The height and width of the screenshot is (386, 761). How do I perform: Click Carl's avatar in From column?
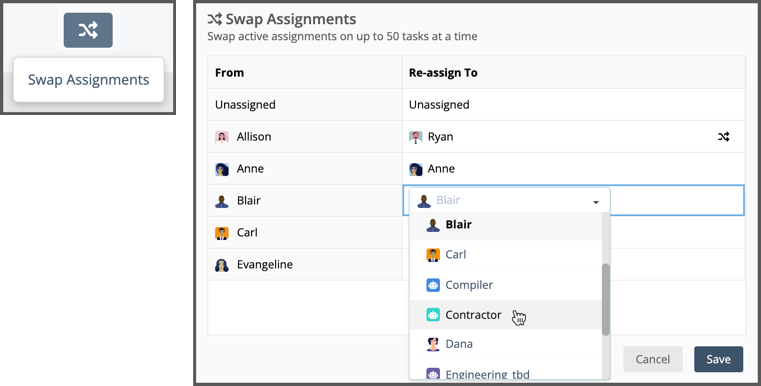pyautogui.click(x=222, y=233)
